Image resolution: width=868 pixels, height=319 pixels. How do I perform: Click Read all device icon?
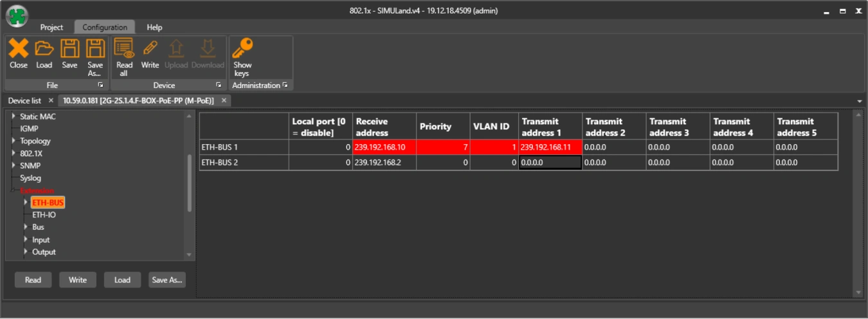tap(123, 49)
